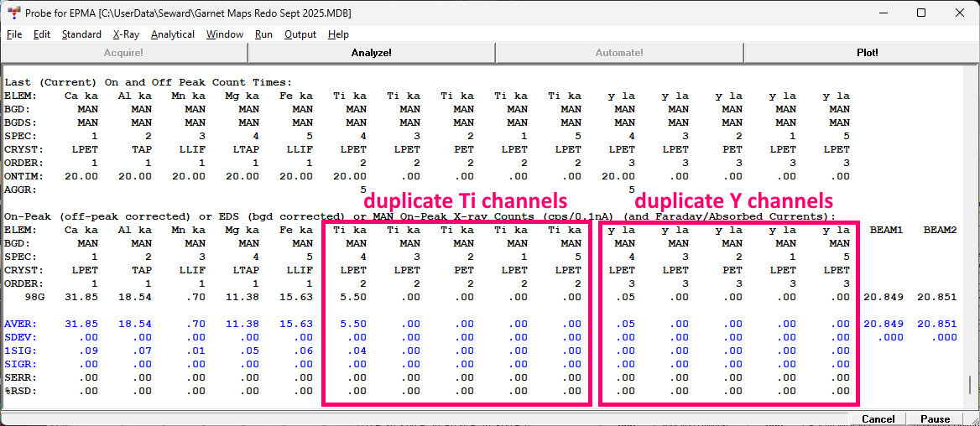Click the Cancel button
Screen dimensions: 980x426
[x=878, y=418]
